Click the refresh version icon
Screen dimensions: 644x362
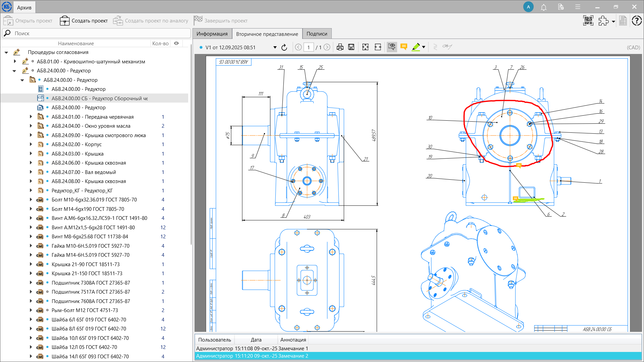coord(284,47)
